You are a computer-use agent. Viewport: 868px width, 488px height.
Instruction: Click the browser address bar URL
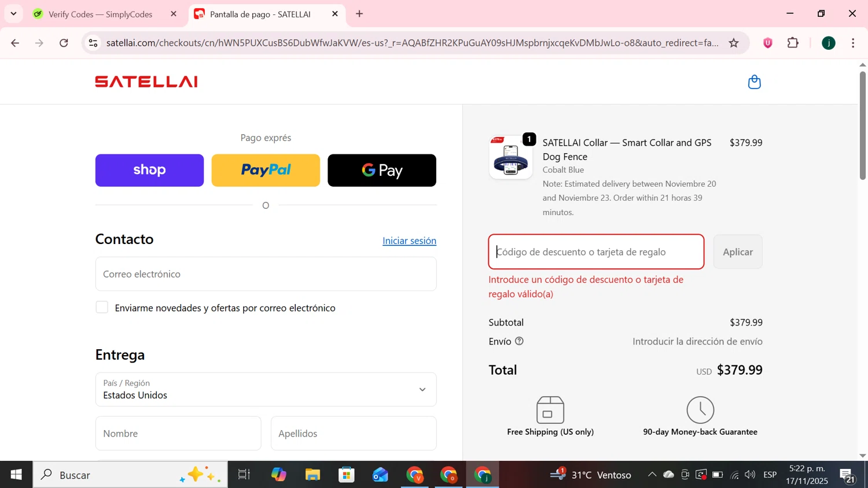click(x=412, y=43)
